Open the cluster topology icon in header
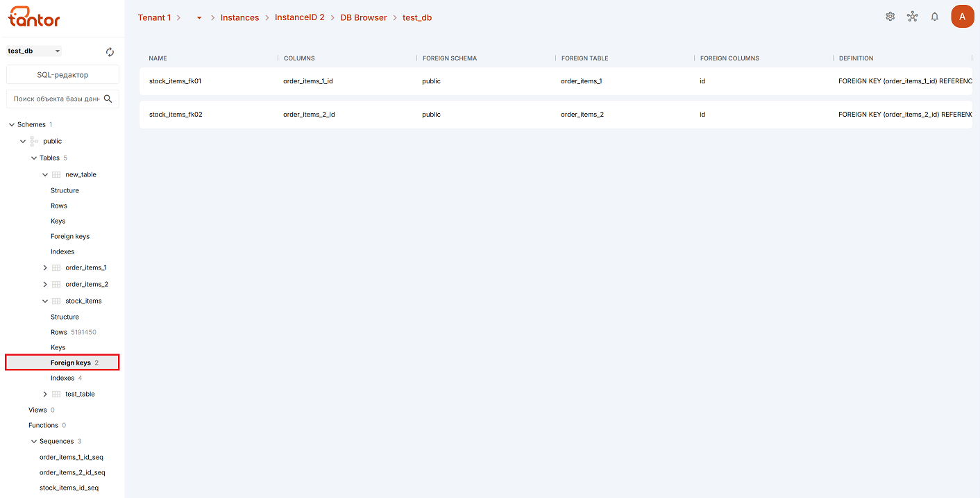980x498 pixels. point(913,17)
